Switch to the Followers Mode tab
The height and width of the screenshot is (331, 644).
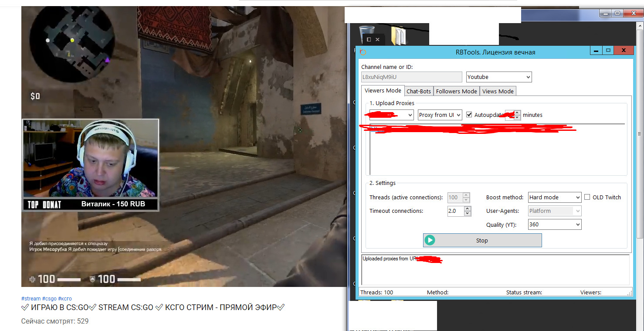[456, 91]
